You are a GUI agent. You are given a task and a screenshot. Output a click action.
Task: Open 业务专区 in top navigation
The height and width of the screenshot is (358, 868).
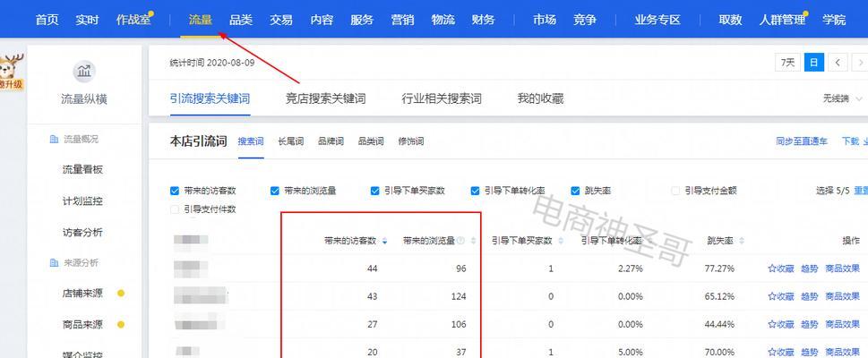click(657, 20)
